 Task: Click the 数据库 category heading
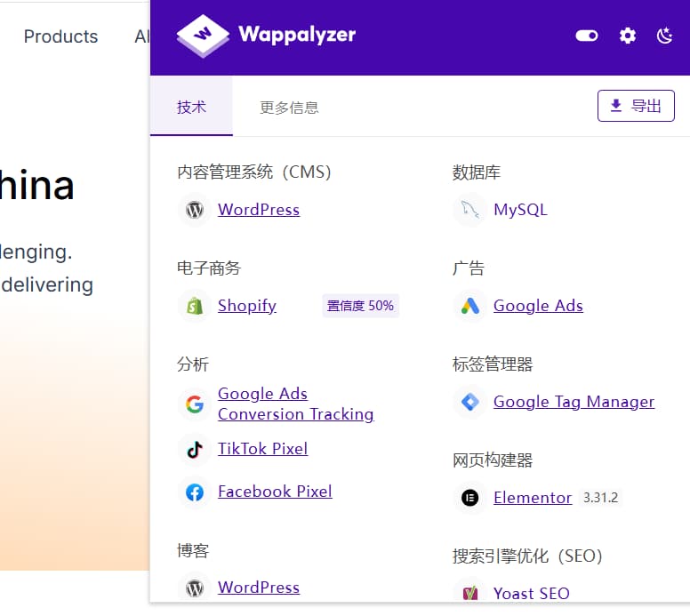(476, 172)
